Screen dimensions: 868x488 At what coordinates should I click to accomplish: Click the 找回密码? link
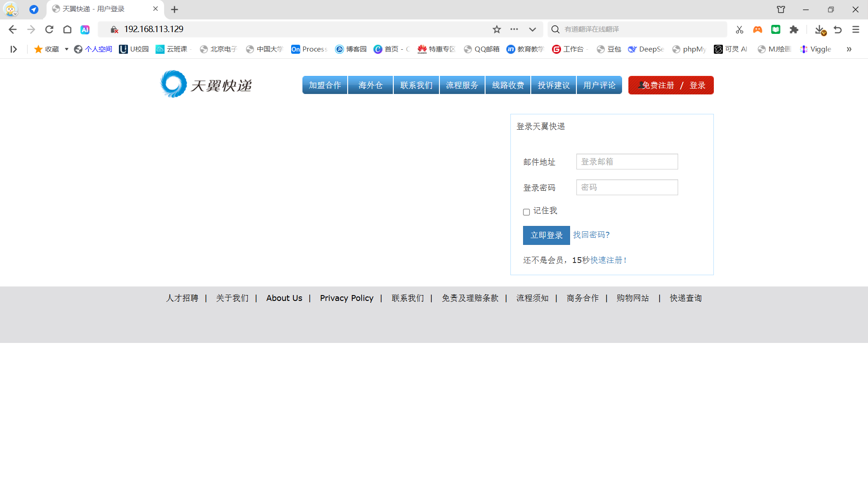591,235
